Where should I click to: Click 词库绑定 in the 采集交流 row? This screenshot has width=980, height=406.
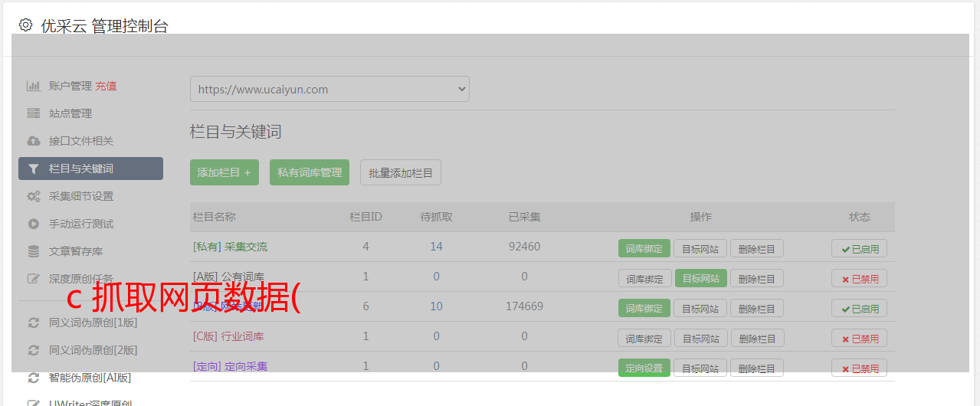pyautogui.click(x=644, y=248)
